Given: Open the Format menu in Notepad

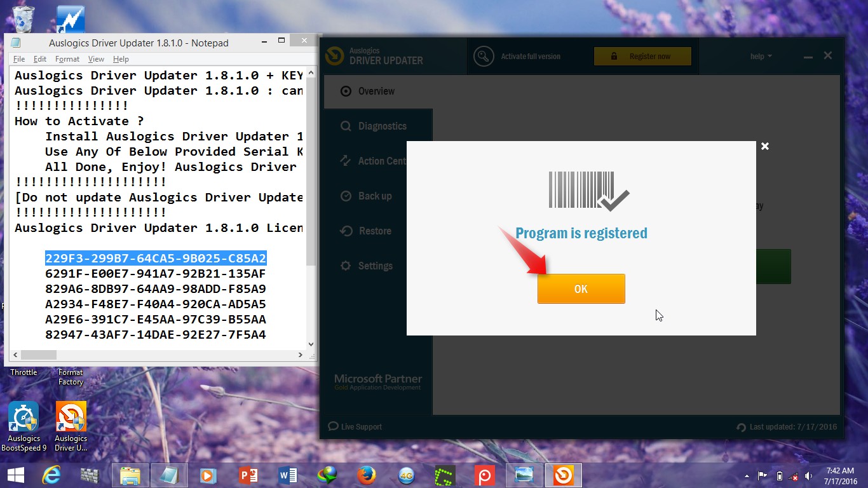Looking at the screenshot, I should coord(67,59).
